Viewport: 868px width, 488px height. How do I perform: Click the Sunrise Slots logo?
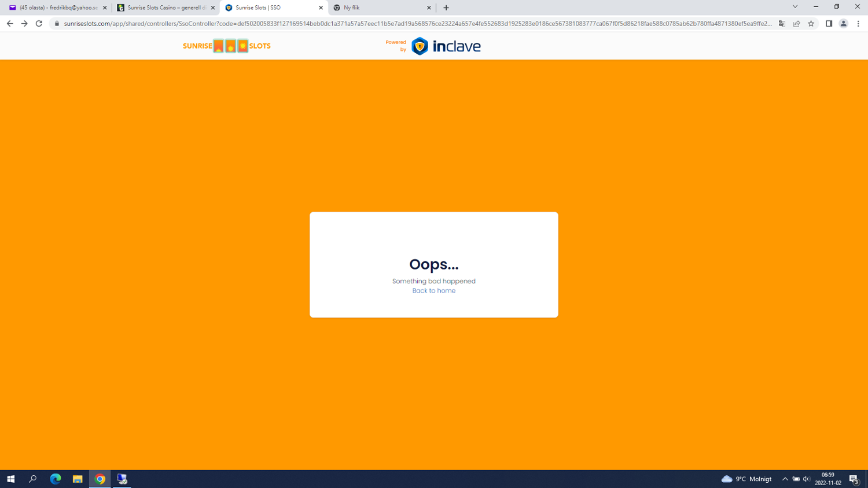click(226, 46)
